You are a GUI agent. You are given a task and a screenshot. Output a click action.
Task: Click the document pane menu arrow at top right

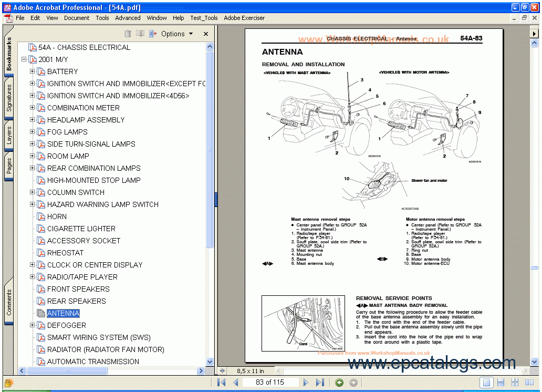tap(535, 34)
